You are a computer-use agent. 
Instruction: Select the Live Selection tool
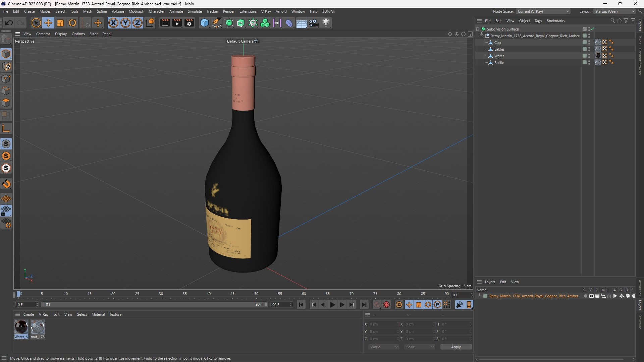point(36,23)
